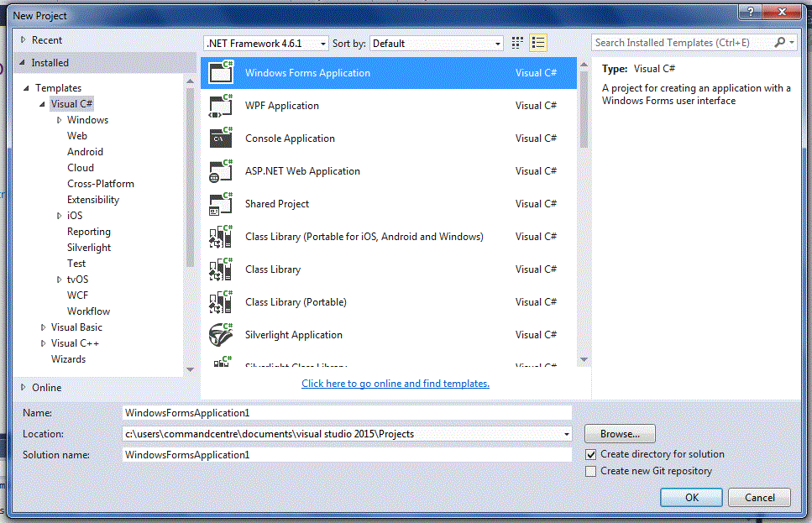Select the 'Class Library (Portable)' template name

tap(296, 302)
